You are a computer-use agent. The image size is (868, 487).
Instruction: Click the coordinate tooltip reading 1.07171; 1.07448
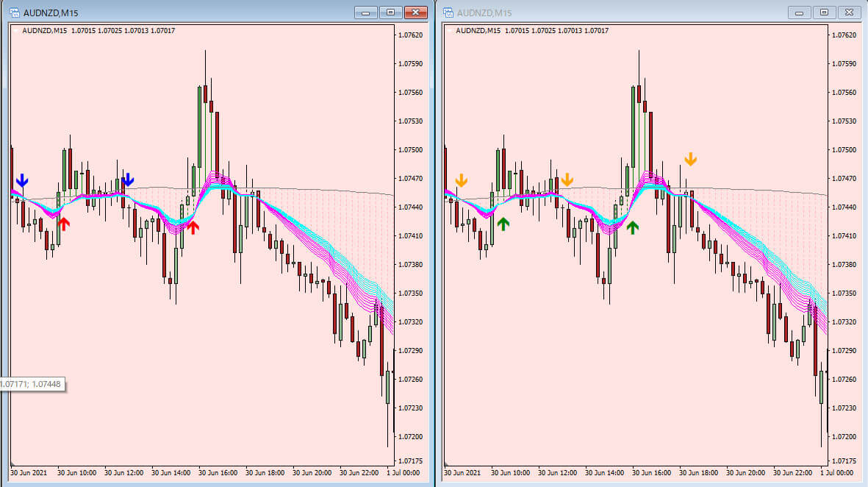(x=32, y=384)
